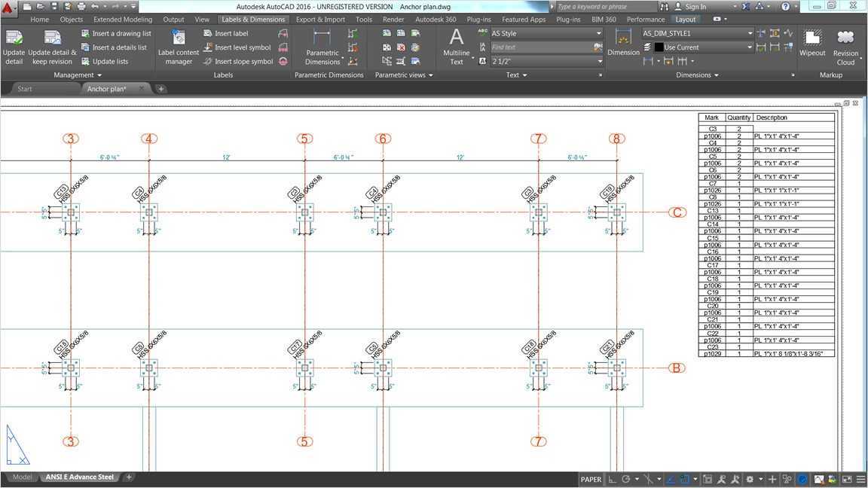Click the Find text input field
The image size is (868, 488).
[542, 47]
